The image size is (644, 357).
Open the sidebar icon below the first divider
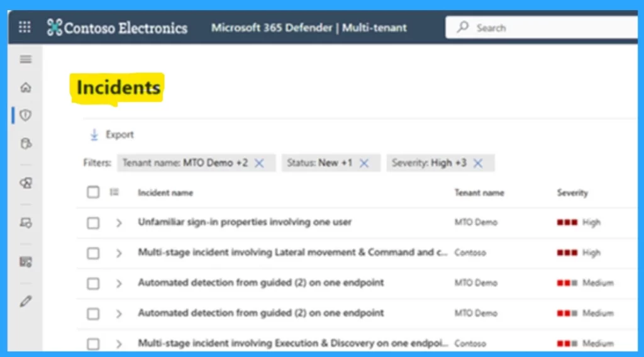point(26,183)
